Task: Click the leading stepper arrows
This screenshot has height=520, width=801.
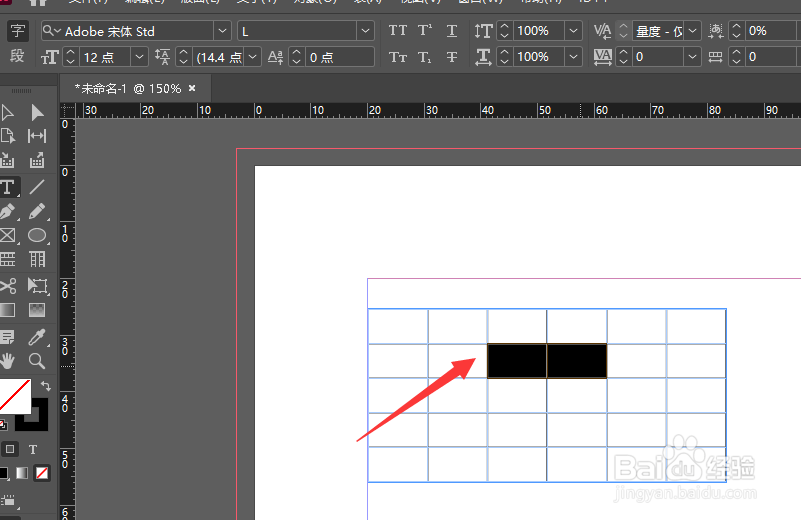Action: (x=184, y=57)
